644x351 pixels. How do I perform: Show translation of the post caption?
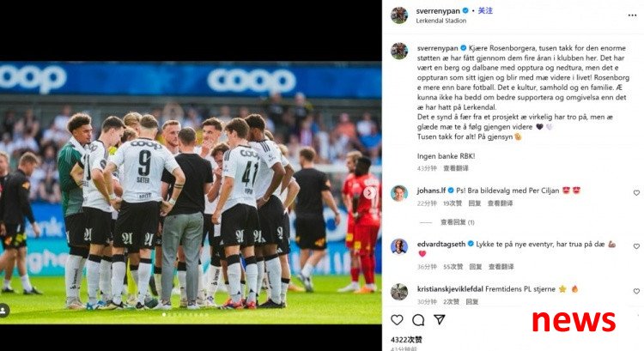(x=455, y=168)
